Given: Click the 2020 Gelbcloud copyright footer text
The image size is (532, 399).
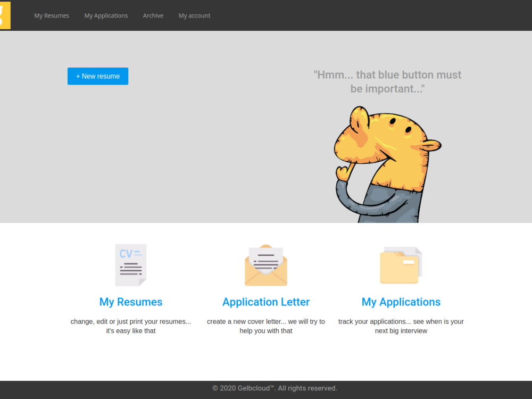Looking at the screenshot, I should point(275,388).
